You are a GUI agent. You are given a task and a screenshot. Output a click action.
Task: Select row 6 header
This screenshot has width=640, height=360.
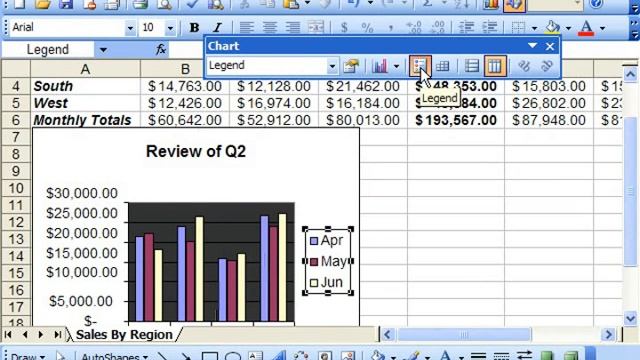16,120
